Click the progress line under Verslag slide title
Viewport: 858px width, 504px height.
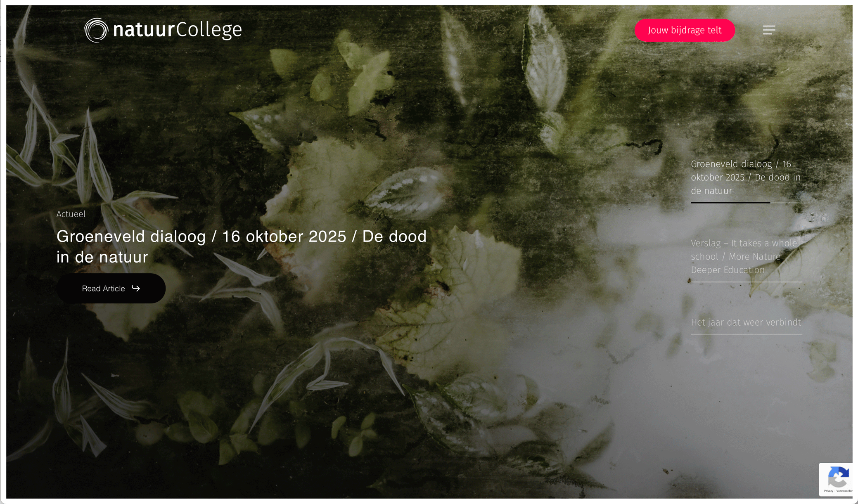[x=747, y=282]
